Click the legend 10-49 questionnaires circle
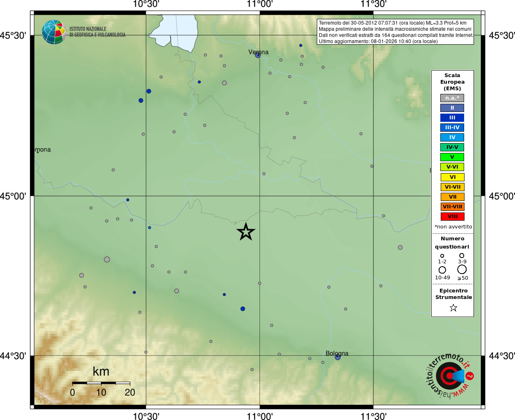The height and width of the screenshot is (420, 515). tap(442, 270)
